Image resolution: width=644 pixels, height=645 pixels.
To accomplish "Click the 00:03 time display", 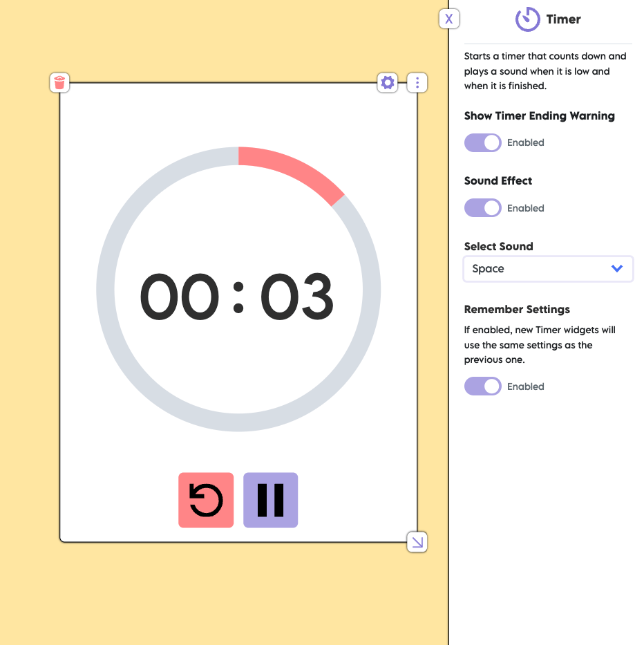I will [237, 296].
